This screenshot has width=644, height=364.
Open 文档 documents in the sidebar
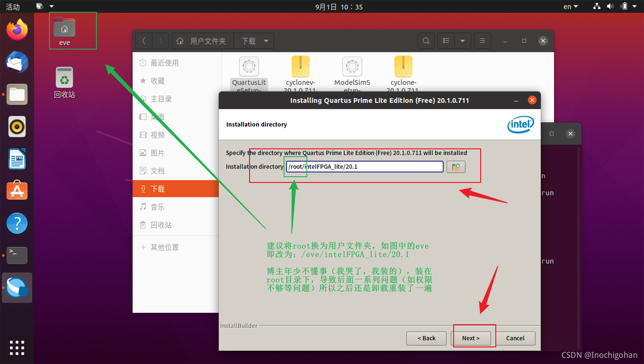click(x=176, y=171)
